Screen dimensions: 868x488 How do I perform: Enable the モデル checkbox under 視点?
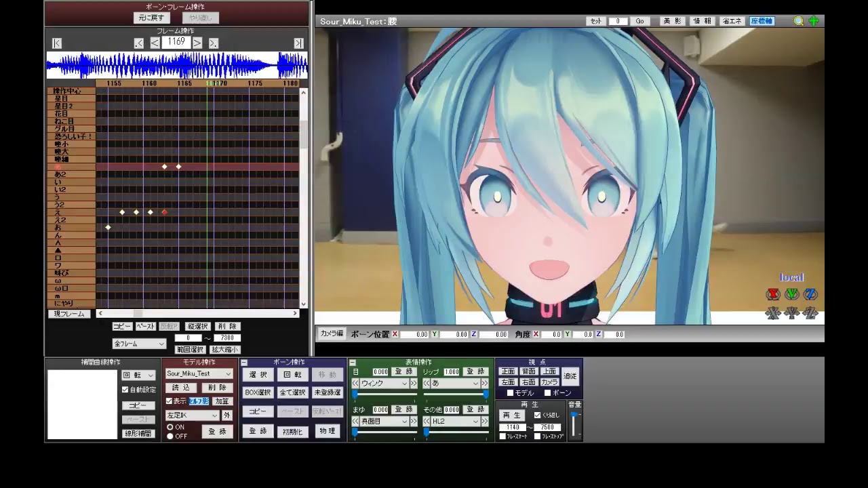click(x=510, y=393)
